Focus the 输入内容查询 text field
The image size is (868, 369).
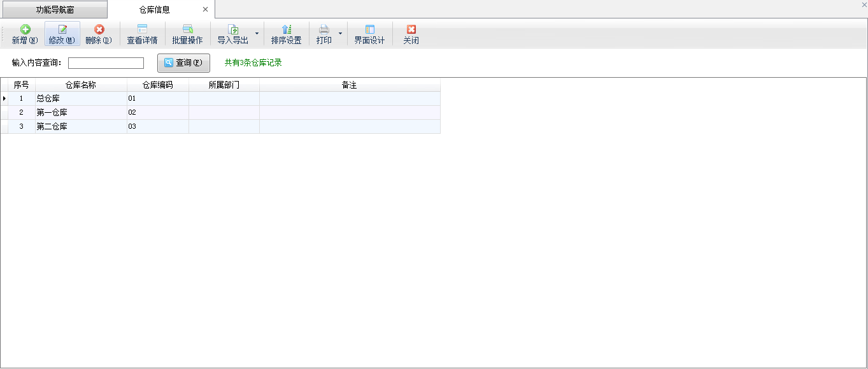point(106,63)
